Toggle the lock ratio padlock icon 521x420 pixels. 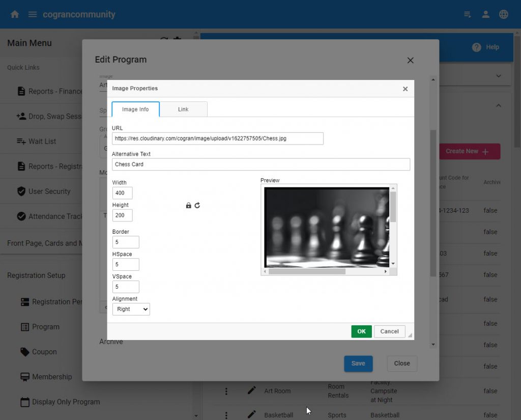point(188,205)
